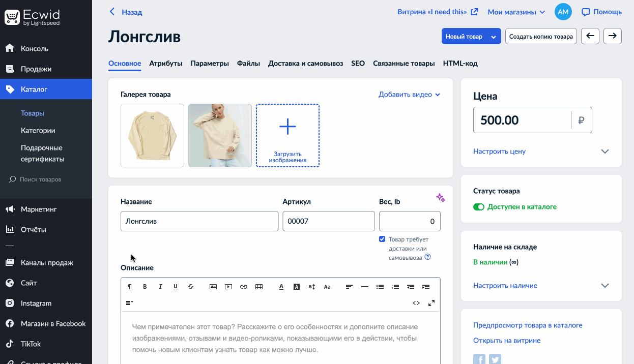
Task: Open text alignment options in editor
Action: click(350, 287)
